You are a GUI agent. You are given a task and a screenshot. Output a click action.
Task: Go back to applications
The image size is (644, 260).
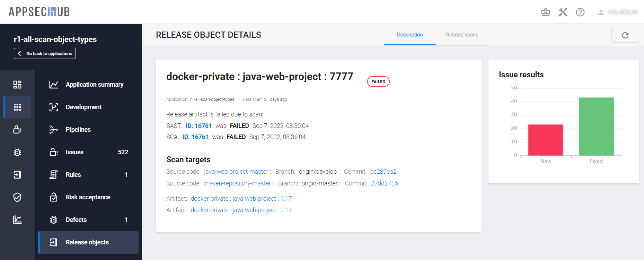45,53
